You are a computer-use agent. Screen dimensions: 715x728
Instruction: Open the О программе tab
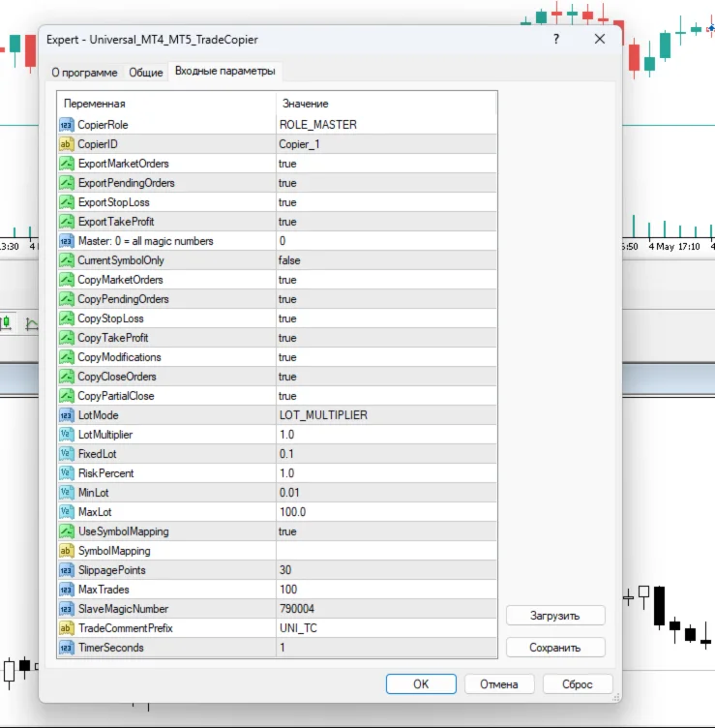pos(84,73)
